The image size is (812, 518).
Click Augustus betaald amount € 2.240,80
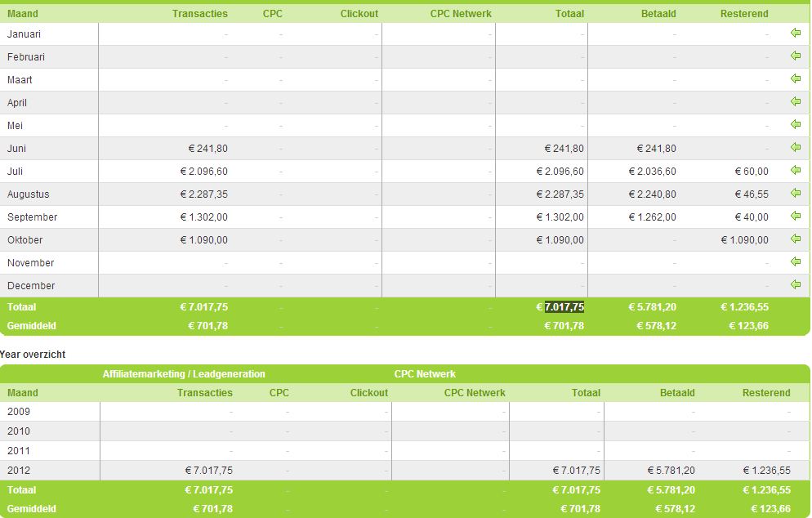coord(652,194)
